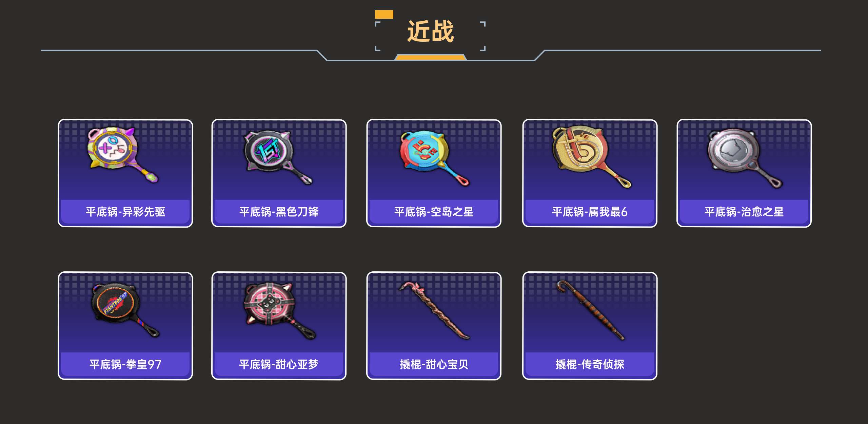The height and width of the screenshot is (424, 868).
Task: Click the 撬棍-传奇侦探 umbrella crowbar icon
Action: pyautogui.click(x=591, y=310)
